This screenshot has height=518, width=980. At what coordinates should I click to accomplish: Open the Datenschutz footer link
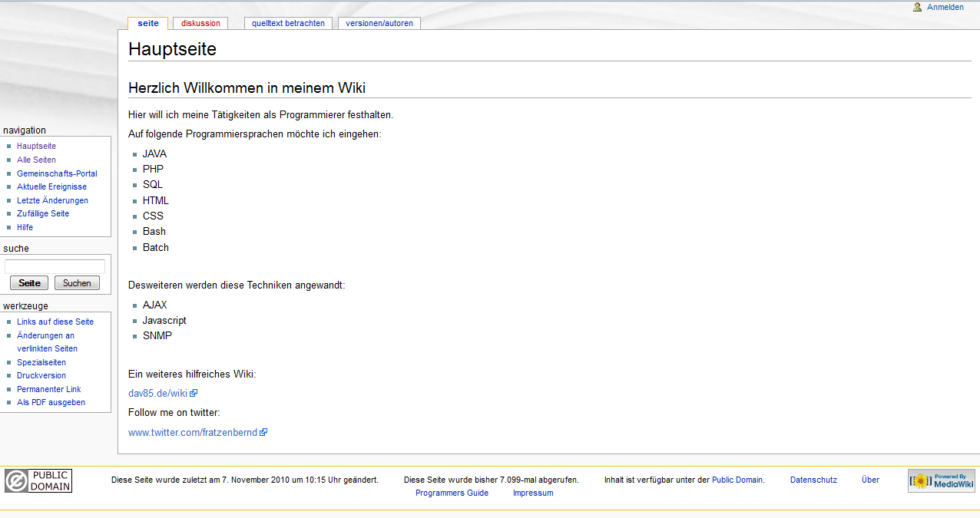tap(813, 480)
